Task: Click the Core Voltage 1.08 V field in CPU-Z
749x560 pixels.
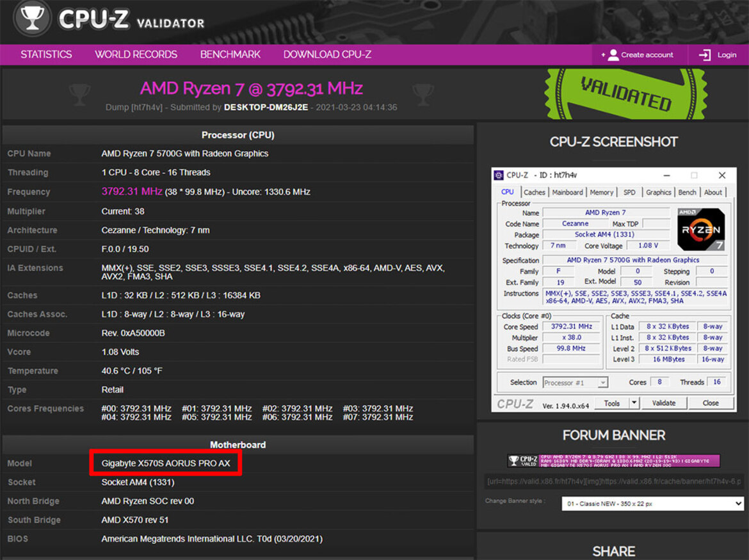Action: pyautogui.click(x=648, y=245)
